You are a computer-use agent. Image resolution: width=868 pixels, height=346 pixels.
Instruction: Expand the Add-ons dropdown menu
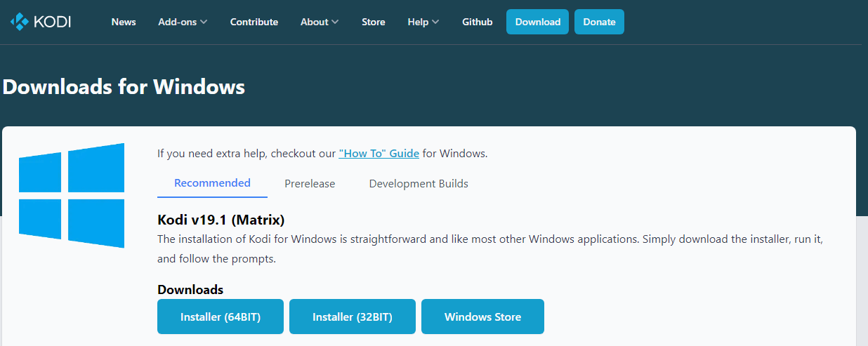(x=183, y=22)
